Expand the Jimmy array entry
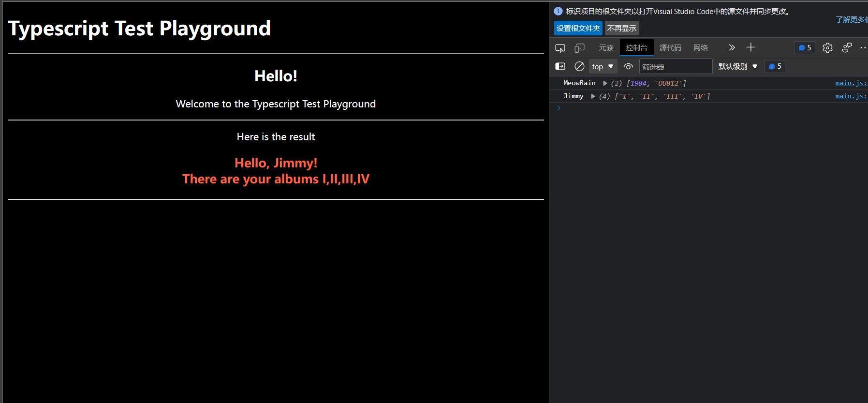The width and height of the screenshot is (868, 403). click(592, 96)
